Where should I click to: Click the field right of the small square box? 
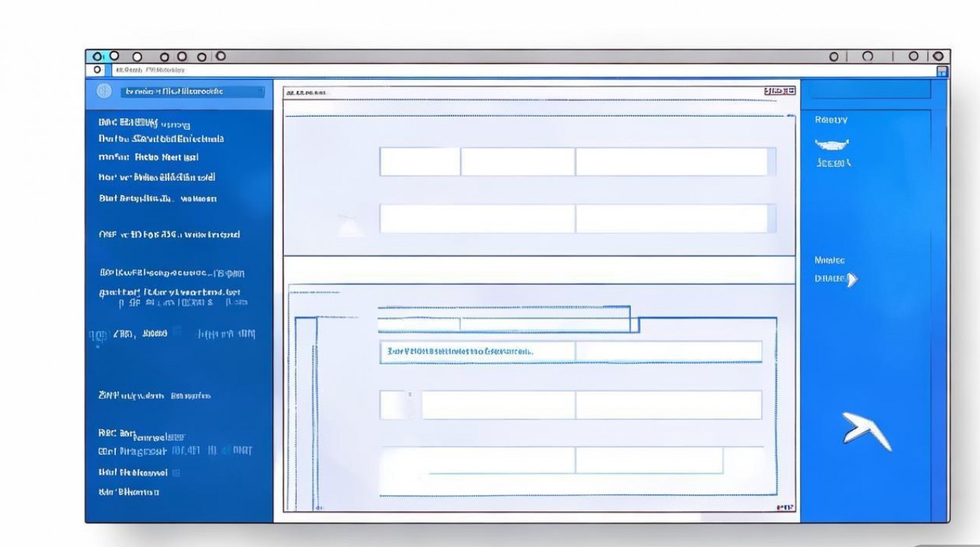click(499, 405)
